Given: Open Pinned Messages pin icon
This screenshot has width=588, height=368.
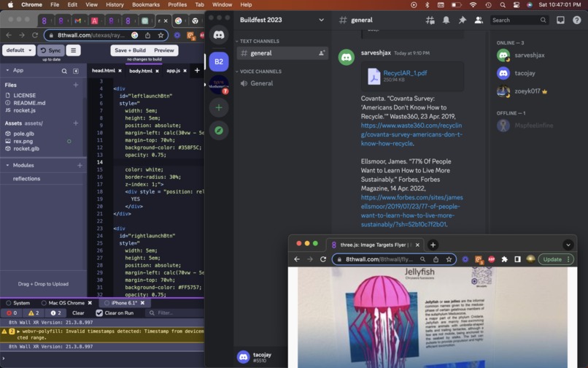Looking at the screenshot, I should 462,20.
